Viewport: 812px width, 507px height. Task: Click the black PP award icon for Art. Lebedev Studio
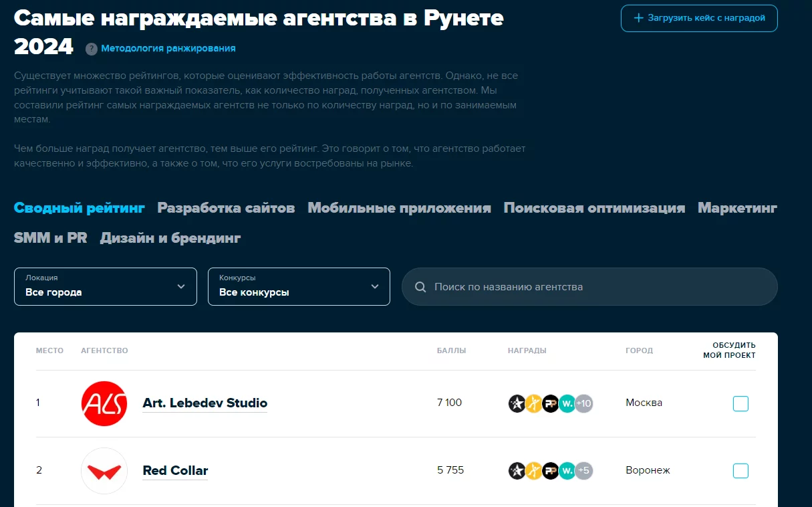(x=550, y=403)
